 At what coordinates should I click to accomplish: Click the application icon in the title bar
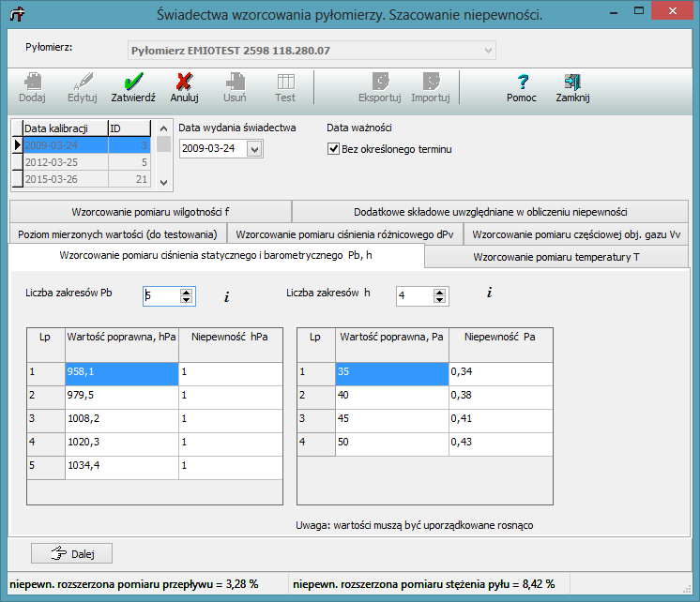pos(18,14)
